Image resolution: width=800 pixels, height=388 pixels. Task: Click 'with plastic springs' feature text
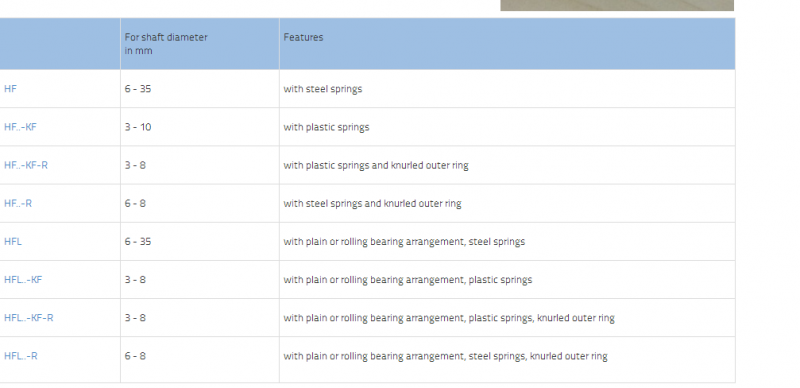[327, 127]
